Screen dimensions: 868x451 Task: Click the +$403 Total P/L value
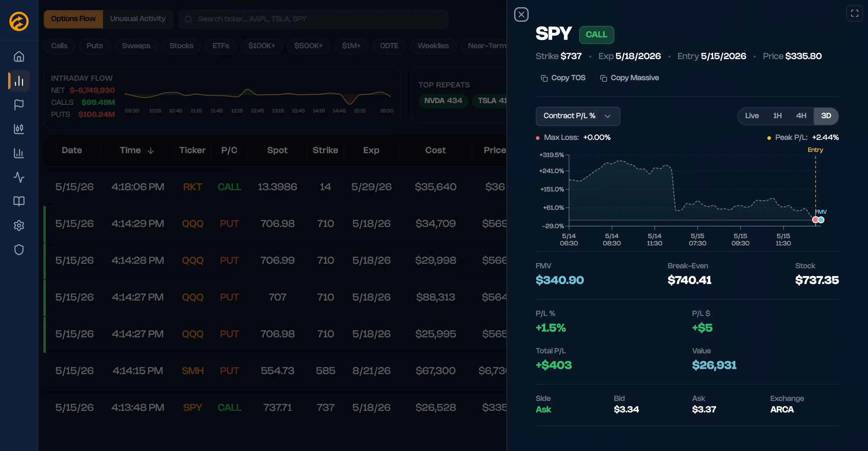[554, 365]
